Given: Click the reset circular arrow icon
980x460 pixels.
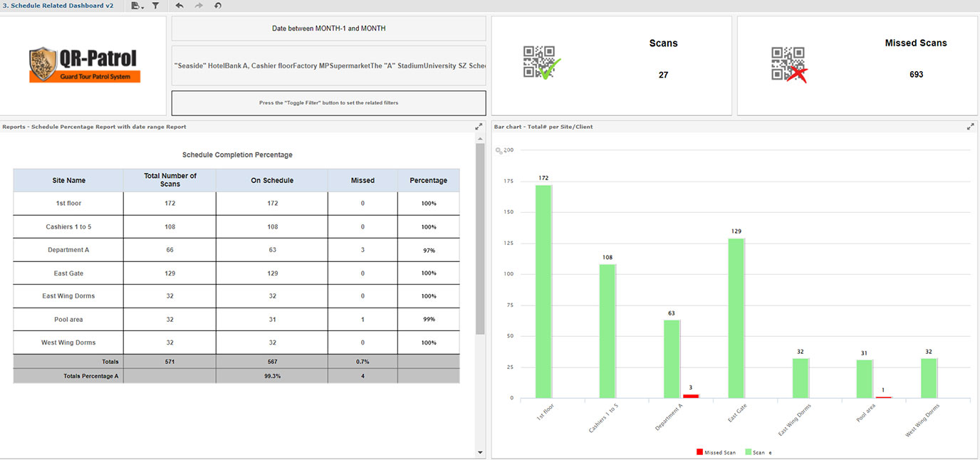Looking at the screenshot, I should point(218,6).
